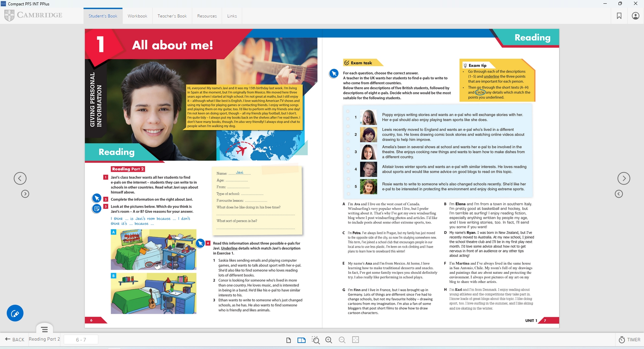Image resolution: width=644 pixels, height=349 pixels.
Task: Open the TIMER button
Action: (629, 340)
